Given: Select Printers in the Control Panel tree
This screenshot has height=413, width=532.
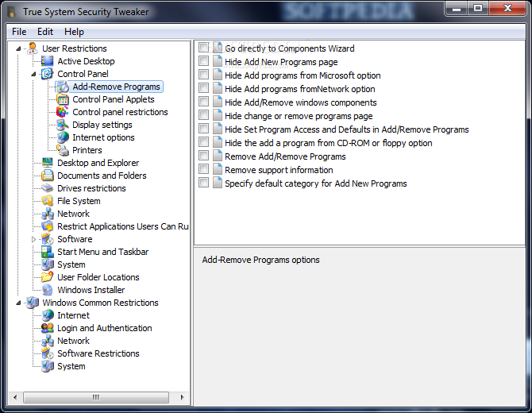Looking at the screenshot, I should (x=87, y=150).
